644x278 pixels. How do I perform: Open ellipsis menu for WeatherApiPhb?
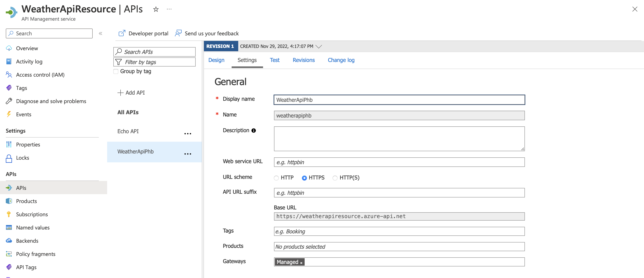pyautogui.click(x=188, y=154)
